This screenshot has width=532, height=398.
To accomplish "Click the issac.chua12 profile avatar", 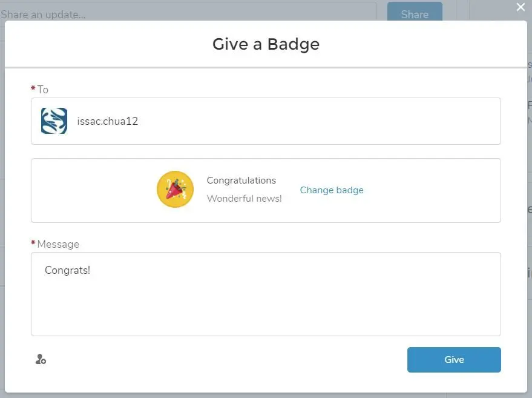I will [x=54, y=121].
